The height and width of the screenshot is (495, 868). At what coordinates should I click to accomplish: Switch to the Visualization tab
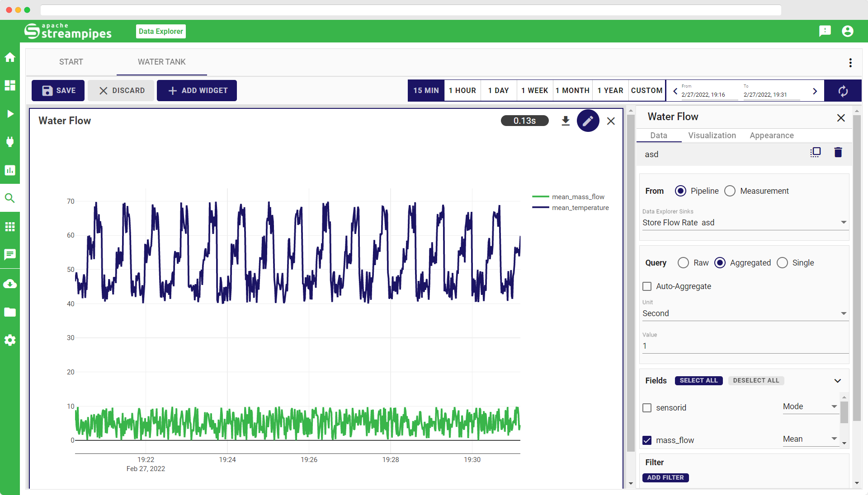point(712,135)
